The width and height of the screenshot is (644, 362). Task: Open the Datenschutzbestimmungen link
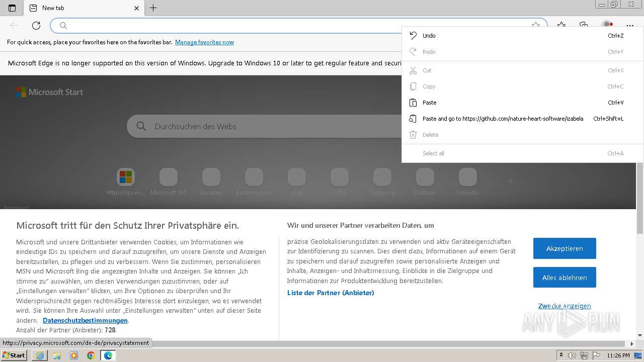point(85,320)
